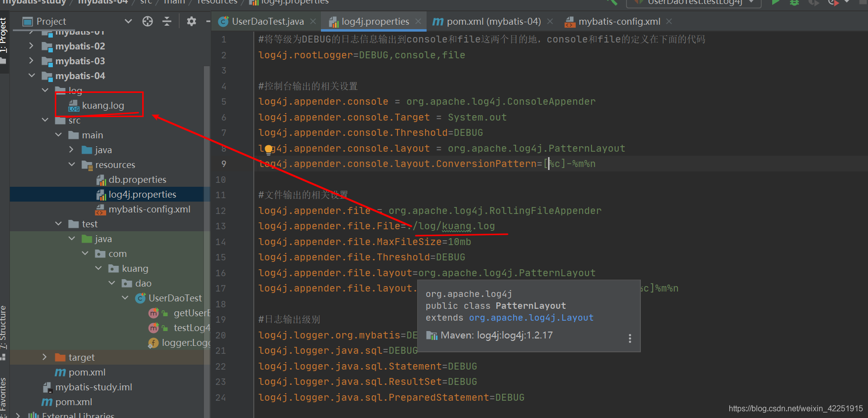Close the mybatis-config.xml tab
The image size is (868, 418).
click(669, 22)
